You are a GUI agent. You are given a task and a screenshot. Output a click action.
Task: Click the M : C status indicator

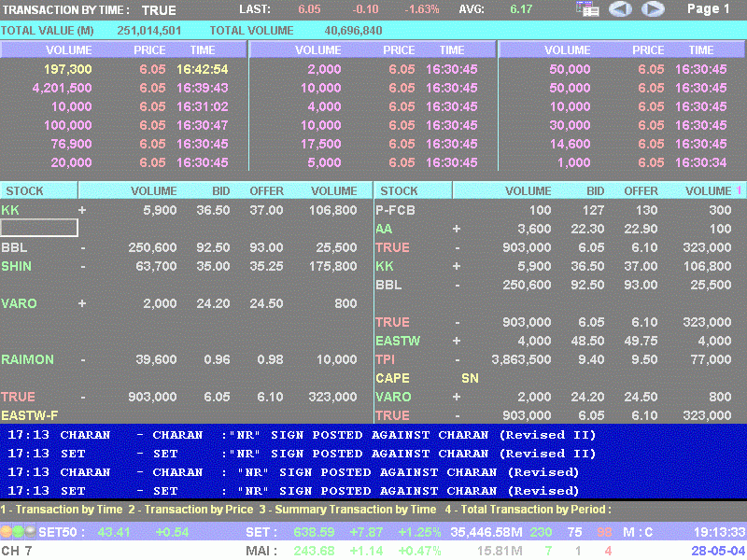[x=638, y=532]
